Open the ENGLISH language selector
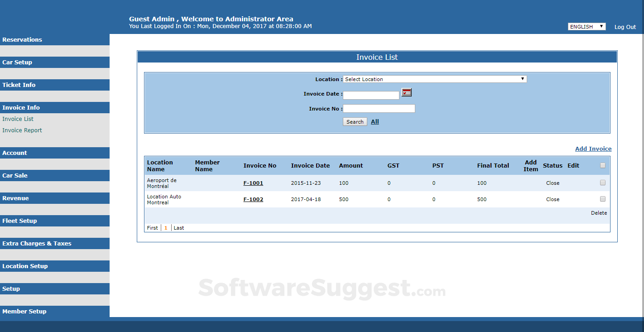The image size is (644, 332). point(586,26)
